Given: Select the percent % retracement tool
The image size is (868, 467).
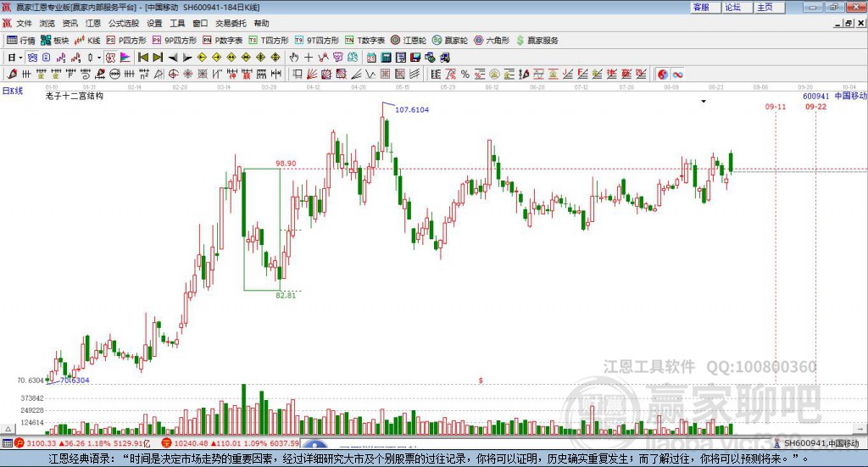Looking at the screenshot, I should click(x=465, y=74).
